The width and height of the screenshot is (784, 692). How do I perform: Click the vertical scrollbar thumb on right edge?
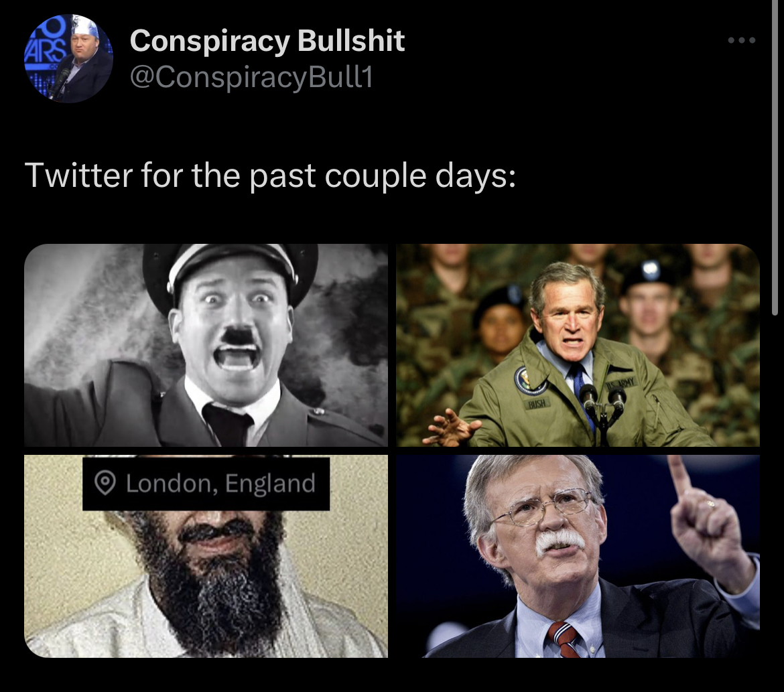775,157
